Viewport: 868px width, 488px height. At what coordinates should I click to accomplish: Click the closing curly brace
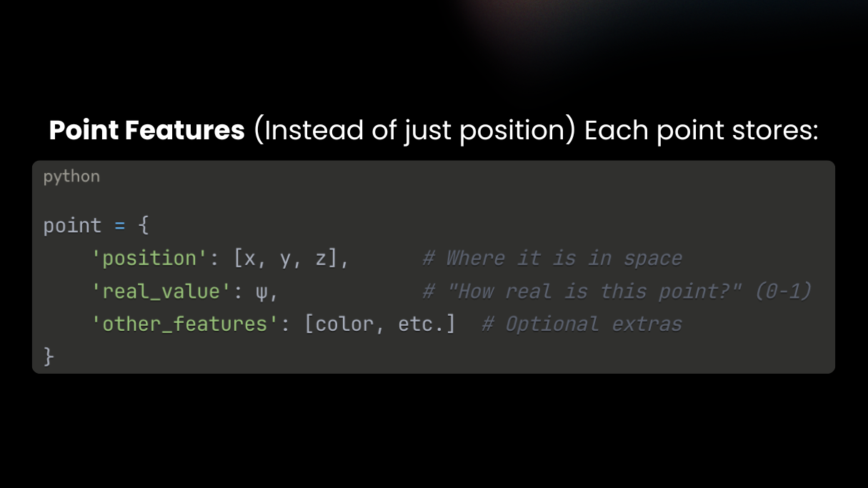tap(49, 356)
